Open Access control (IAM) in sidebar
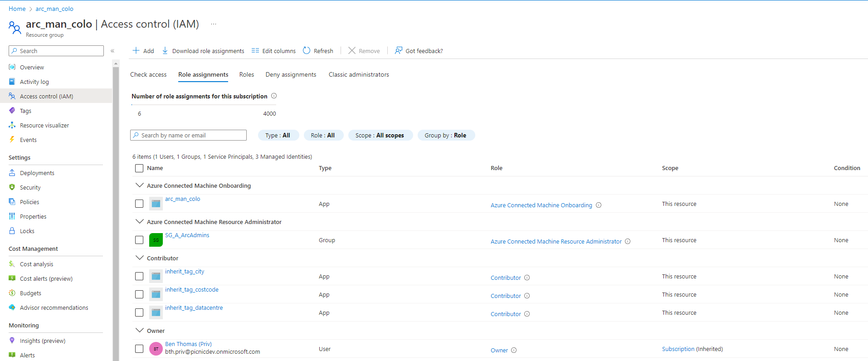This screenshot has width=868, height=361. (56, 96)
